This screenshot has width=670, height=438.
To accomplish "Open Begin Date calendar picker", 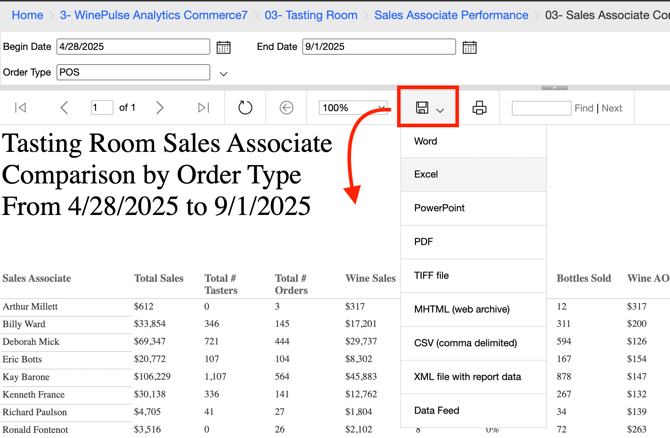I will pyautogui.click(x=224, y=47).
